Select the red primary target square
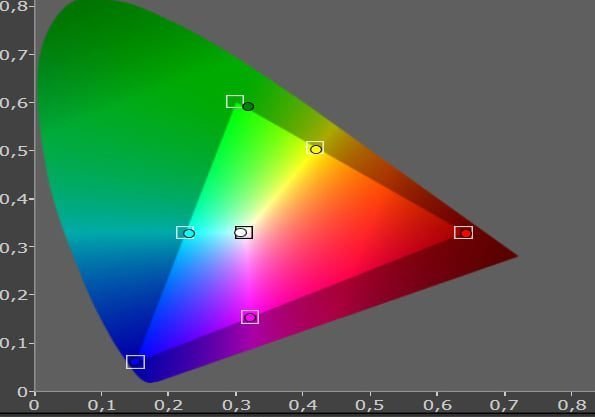 (463, 232)
